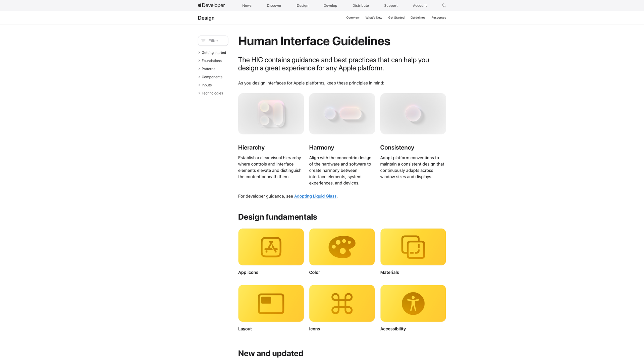Expand the Components tree item
This screenshot has height=362, width=644.
pos(212,77)
